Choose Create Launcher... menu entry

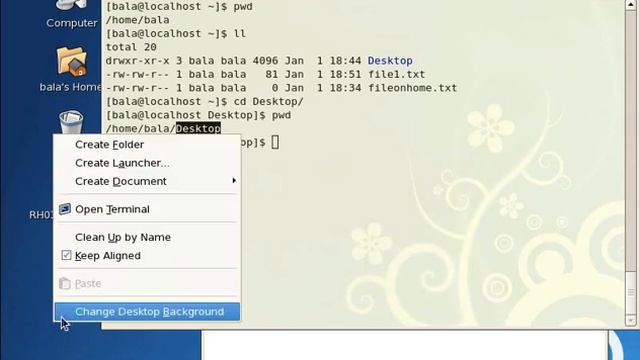(x=147, y=163)
